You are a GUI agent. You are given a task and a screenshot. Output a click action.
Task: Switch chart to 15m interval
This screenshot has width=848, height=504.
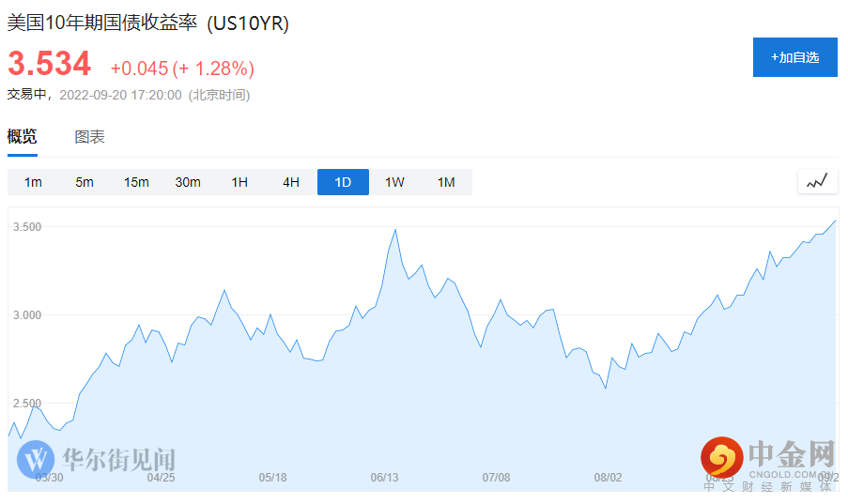[x=136, y=182]
